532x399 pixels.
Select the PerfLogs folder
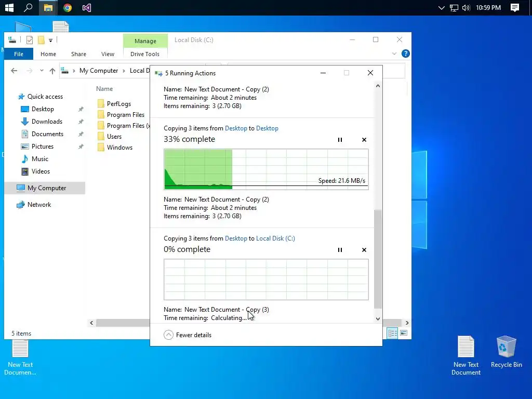coord(119,104)
